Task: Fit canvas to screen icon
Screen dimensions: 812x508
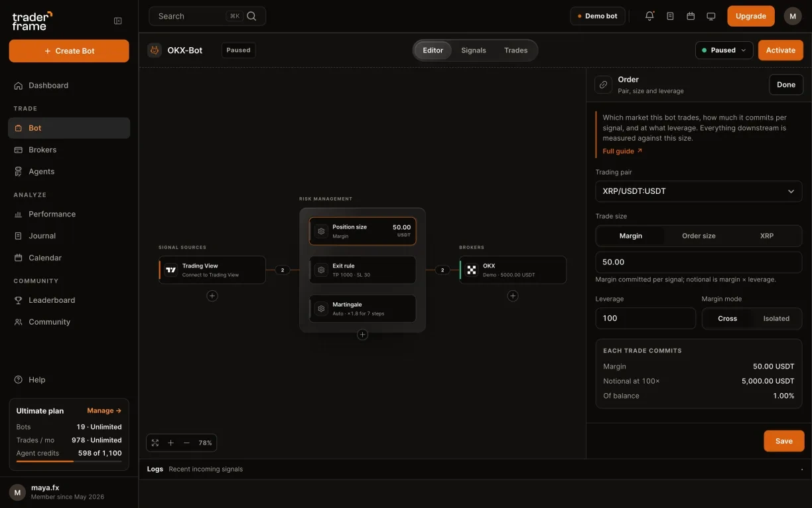Action: point(155,443)
